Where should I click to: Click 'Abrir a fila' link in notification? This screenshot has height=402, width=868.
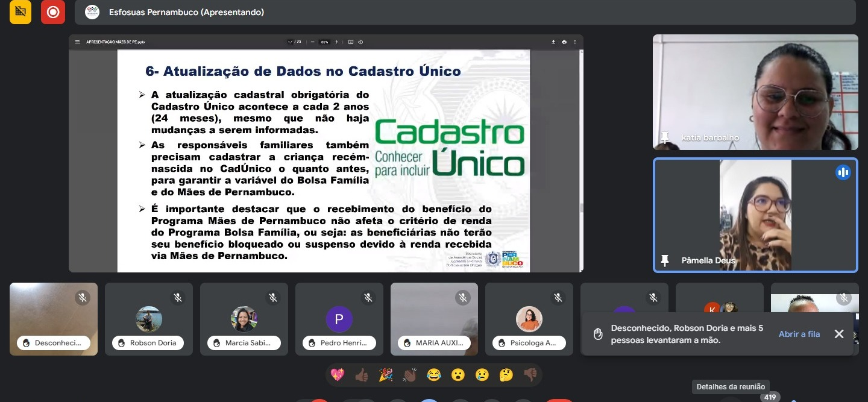(x=799, y=334)
